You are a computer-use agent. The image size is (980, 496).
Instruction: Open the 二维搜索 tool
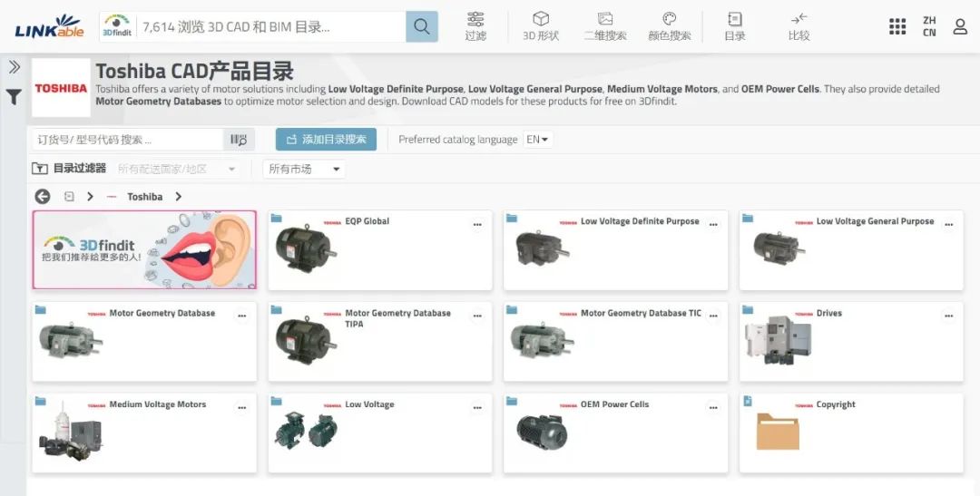pos(605,27)
